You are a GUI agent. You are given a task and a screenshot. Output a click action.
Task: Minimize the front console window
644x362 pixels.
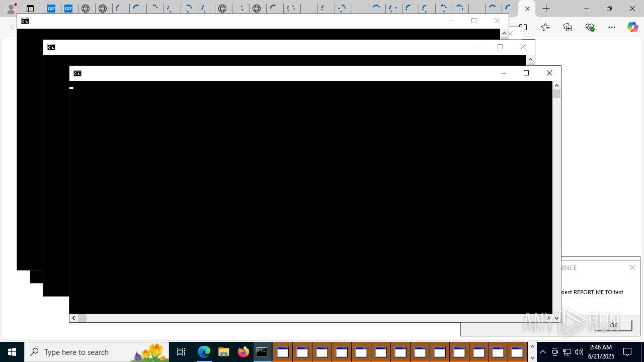(x=503, y=73)
